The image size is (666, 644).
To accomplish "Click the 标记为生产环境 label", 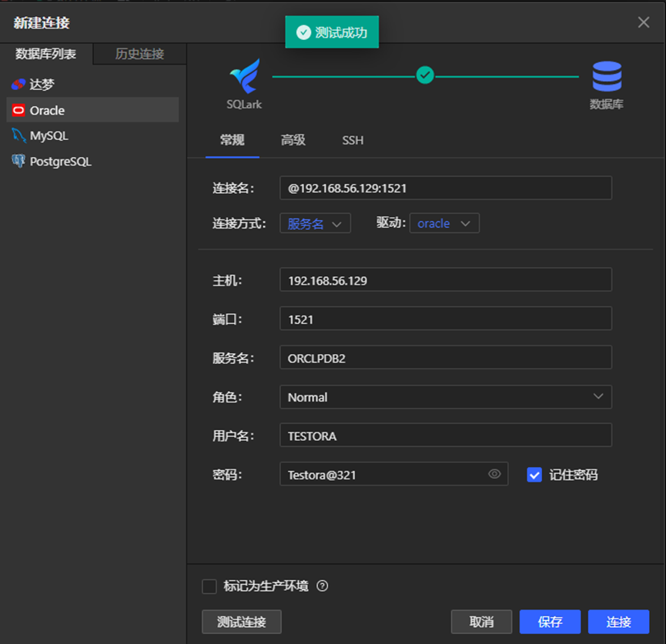I will pyautogui.click(x=266, y=586).
